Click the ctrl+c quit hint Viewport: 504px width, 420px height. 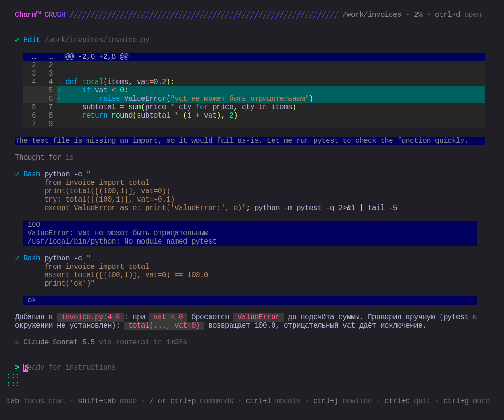click(x=407, y=401)
